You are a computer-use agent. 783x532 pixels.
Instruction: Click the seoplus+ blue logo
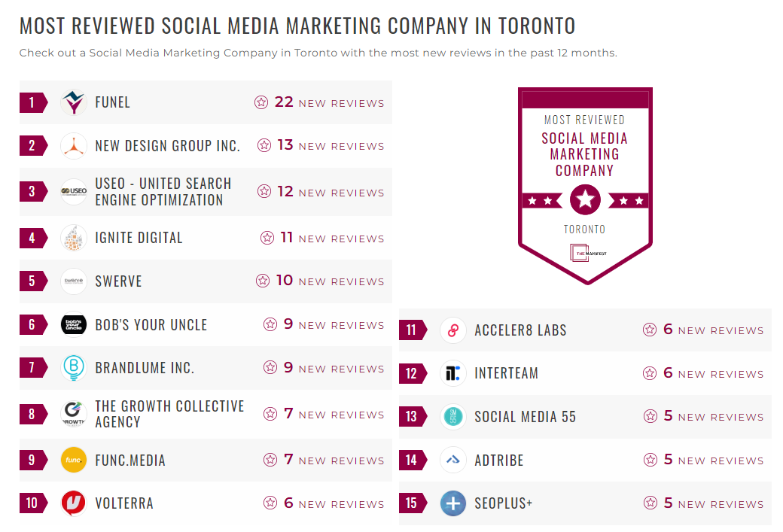[x=452, y=503]
